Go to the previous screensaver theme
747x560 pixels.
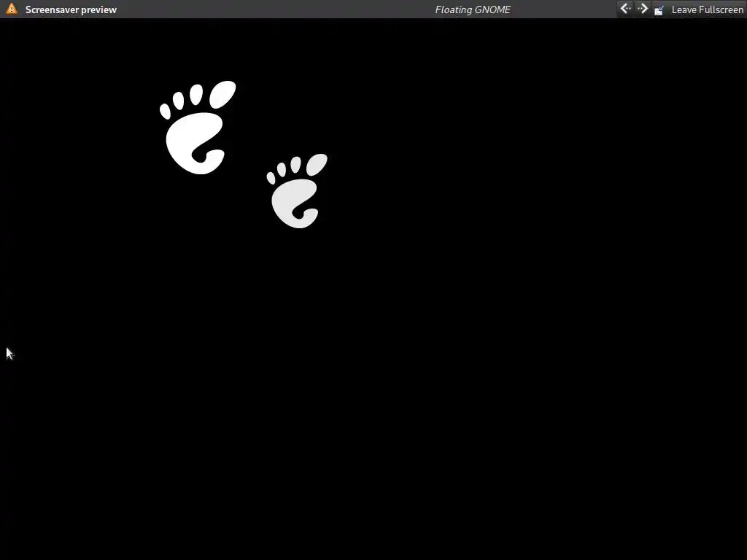coord(625,9)
